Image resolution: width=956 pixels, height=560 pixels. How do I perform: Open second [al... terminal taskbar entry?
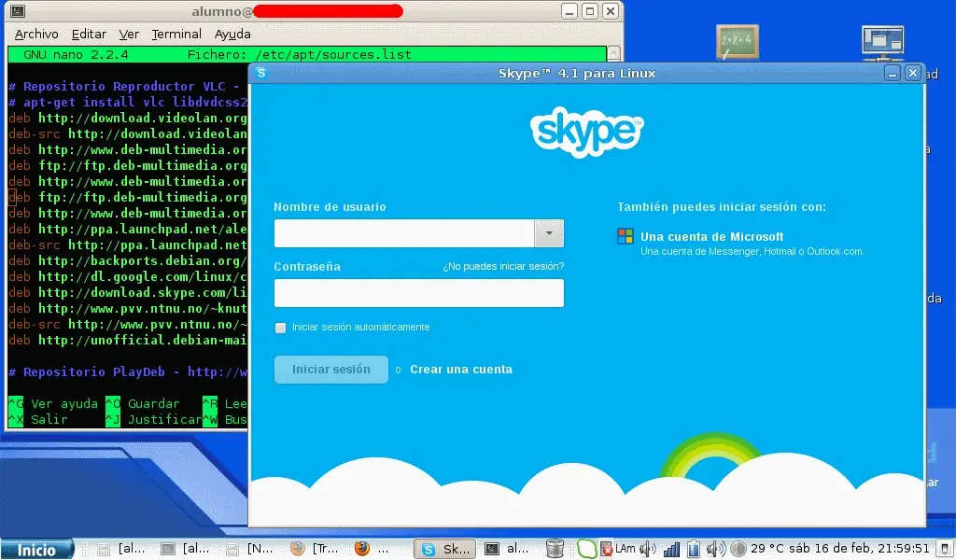pos(187,549)
